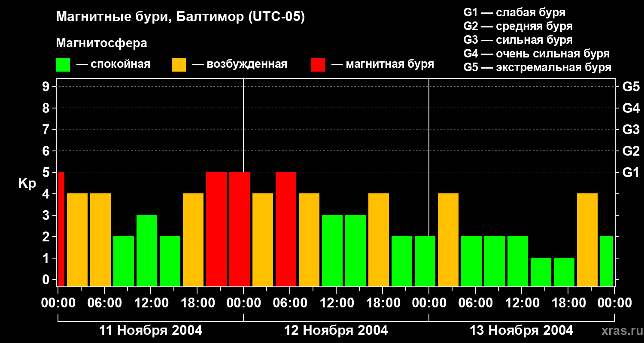Click the Магнитные бури, Балтимор chart title
644x343 pixels.
[x=180, y=17]
